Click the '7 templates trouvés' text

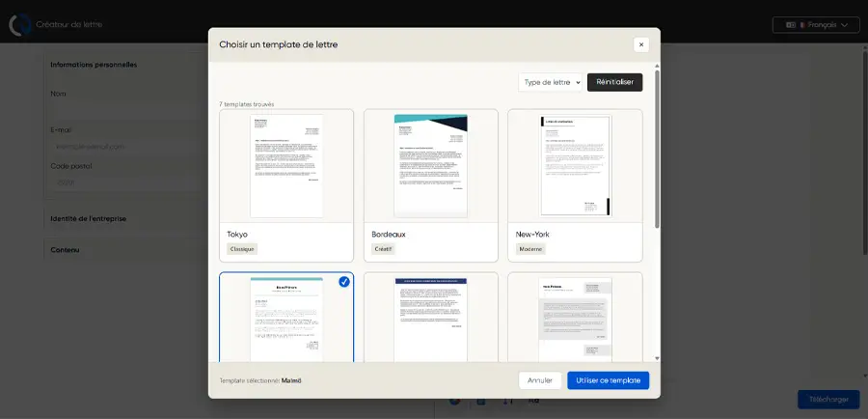coord(246,104)
